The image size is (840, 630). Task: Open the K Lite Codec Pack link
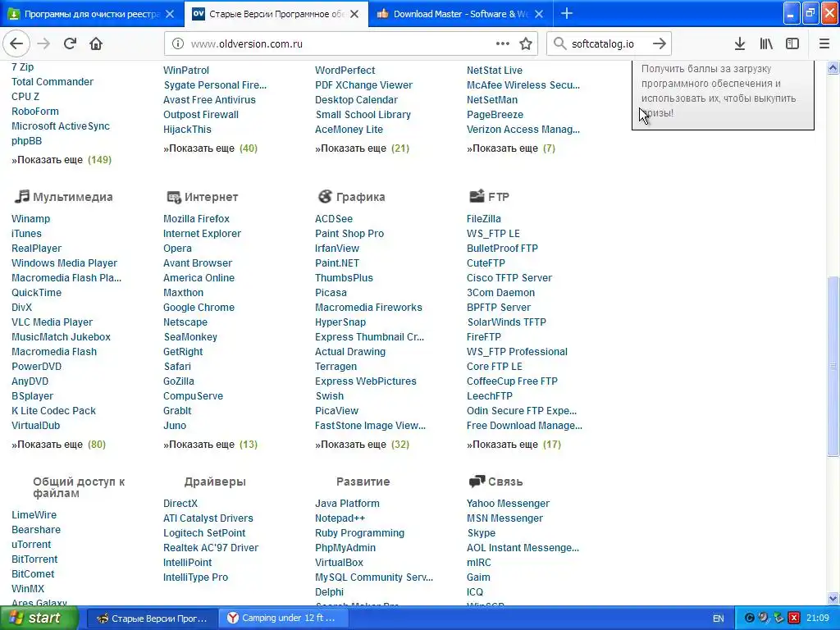pyautogui.click(x=53, y=411)
